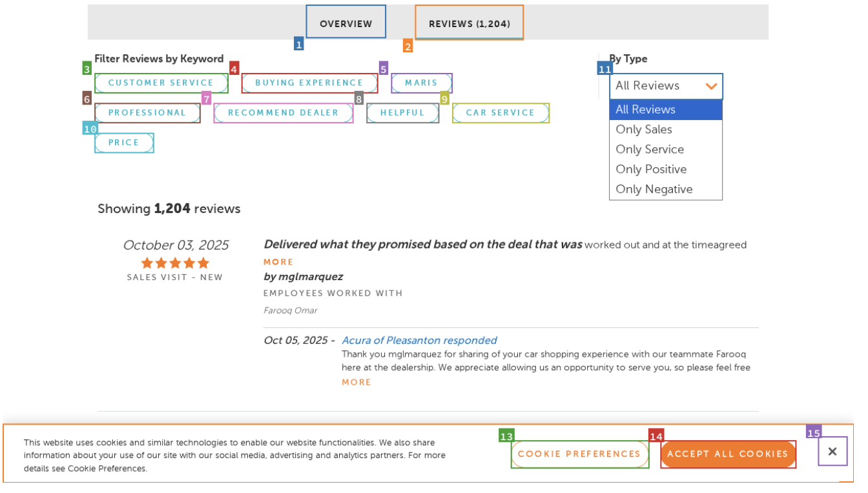Filter reviews by BUYING EXPERIENCE

click(x=309, y=83)
